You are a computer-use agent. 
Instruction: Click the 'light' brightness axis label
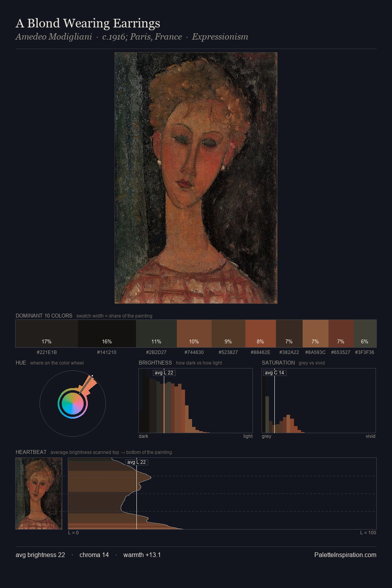click(x=248, y=436)
